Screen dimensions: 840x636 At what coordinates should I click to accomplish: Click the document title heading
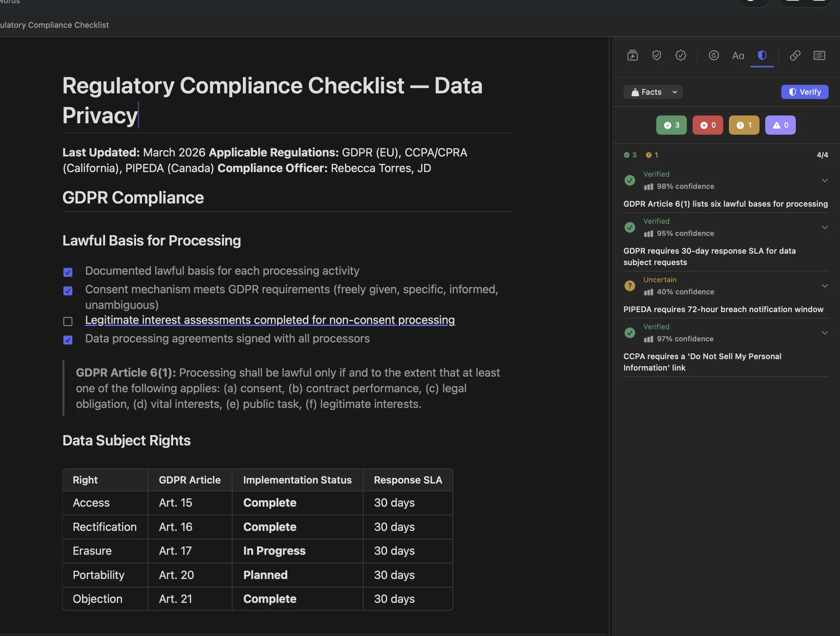coord(272,100)
